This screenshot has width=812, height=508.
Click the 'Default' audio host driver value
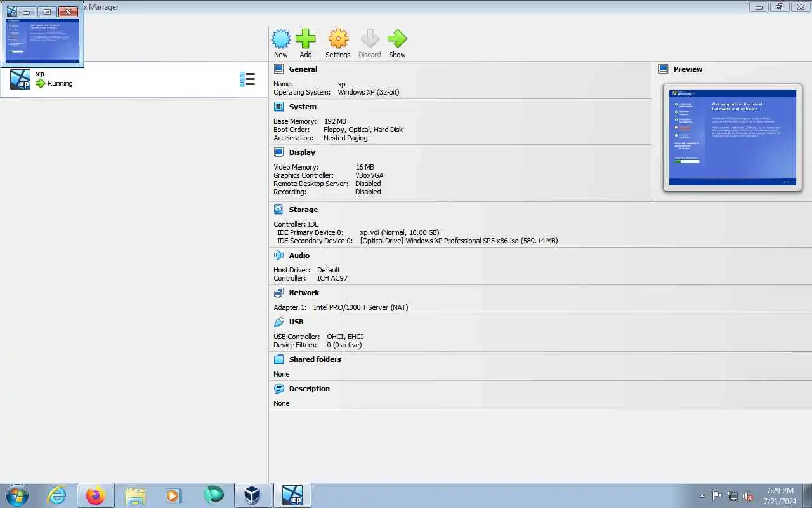point(329,270)
